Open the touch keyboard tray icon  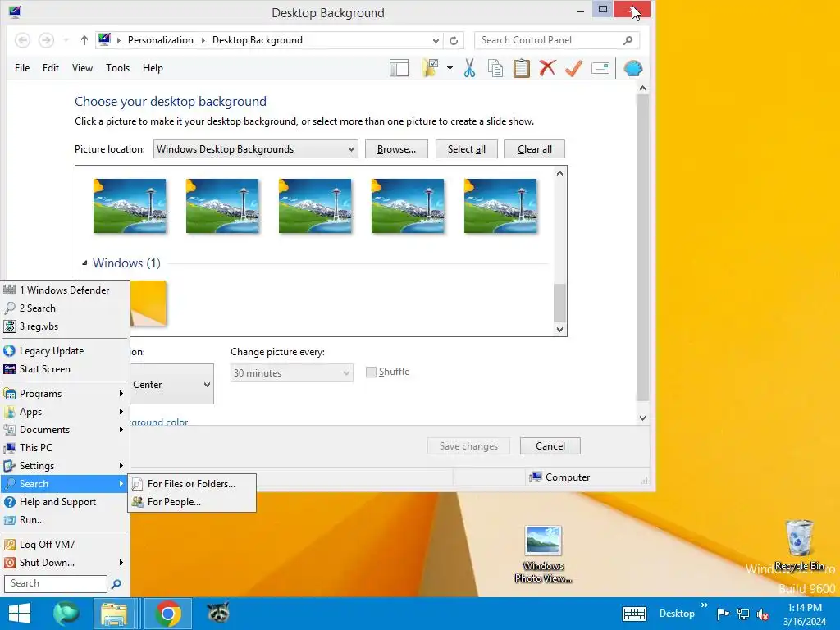634,614
